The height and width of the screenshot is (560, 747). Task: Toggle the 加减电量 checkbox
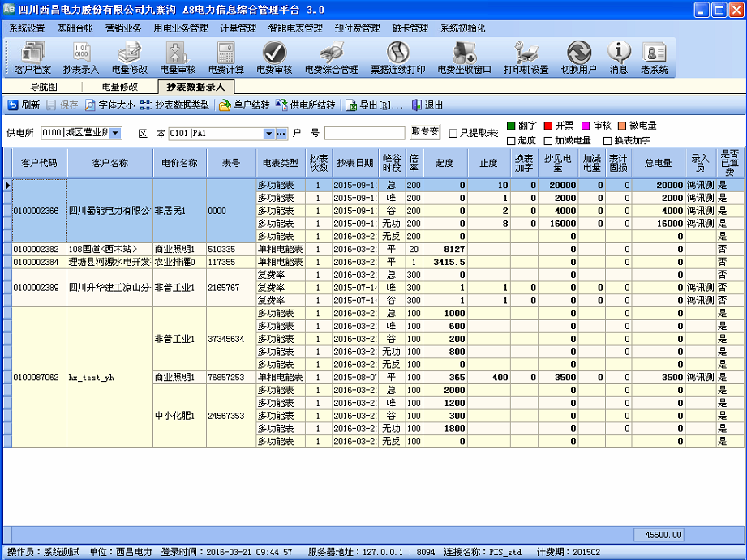pyautogui.click(x=550, y=141)
